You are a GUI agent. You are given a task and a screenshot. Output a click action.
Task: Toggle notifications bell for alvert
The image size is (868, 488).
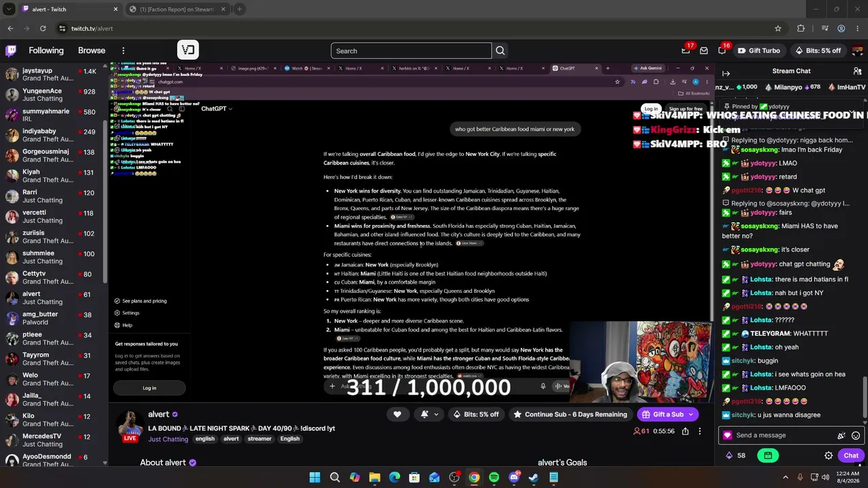click(425, 414)
